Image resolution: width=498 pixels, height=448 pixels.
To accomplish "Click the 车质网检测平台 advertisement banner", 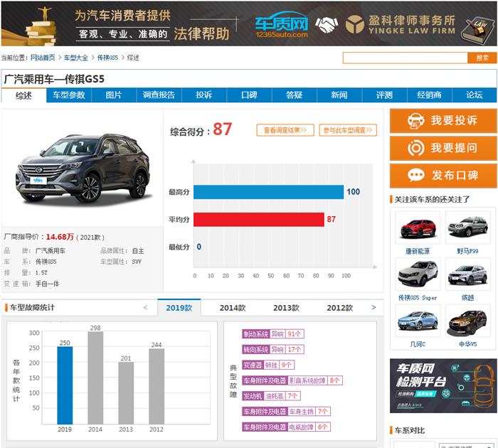I will pos(443,385).
